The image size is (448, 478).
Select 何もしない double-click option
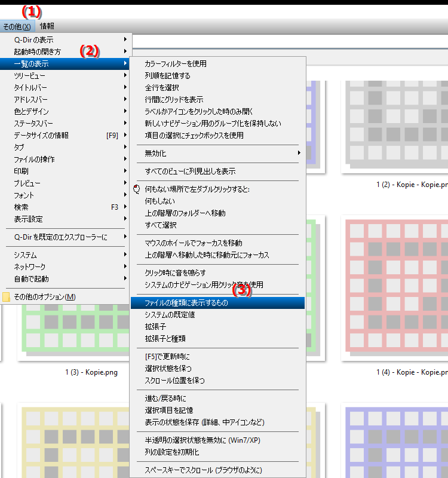(x=217, y=201)
